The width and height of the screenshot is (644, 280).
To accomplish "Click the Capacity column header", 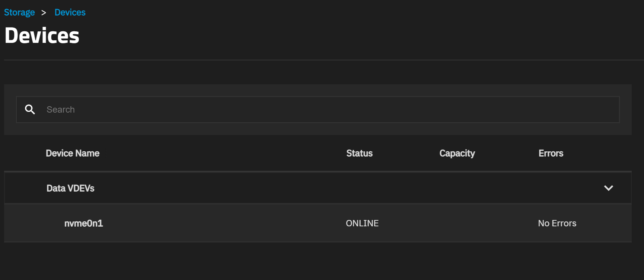I will (457, 153).
